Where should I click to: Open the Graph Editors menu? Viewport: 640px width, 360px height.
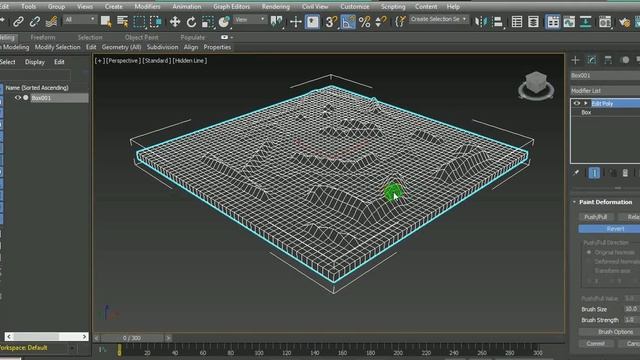coord(231,7)
